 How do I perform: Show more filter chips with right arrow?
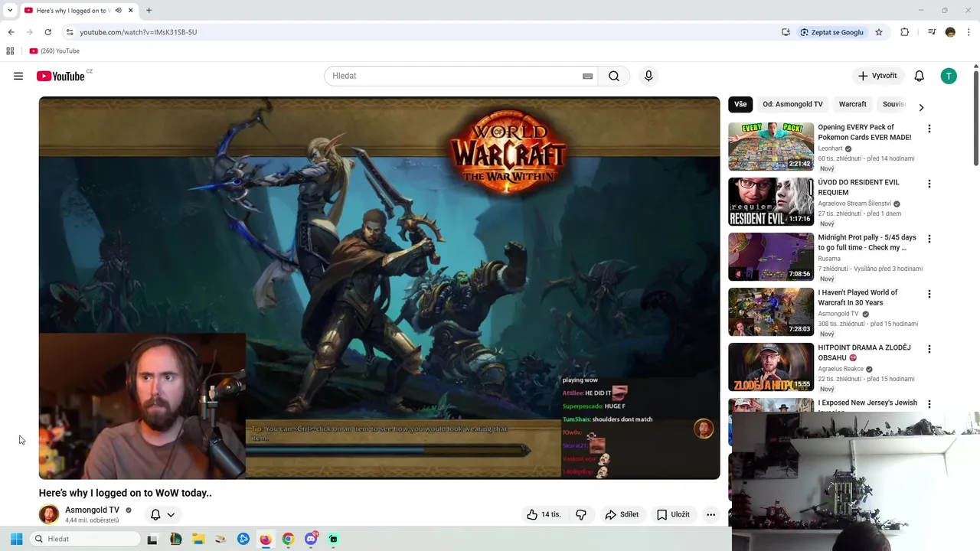pyautogui.click(x=921, y=108)
